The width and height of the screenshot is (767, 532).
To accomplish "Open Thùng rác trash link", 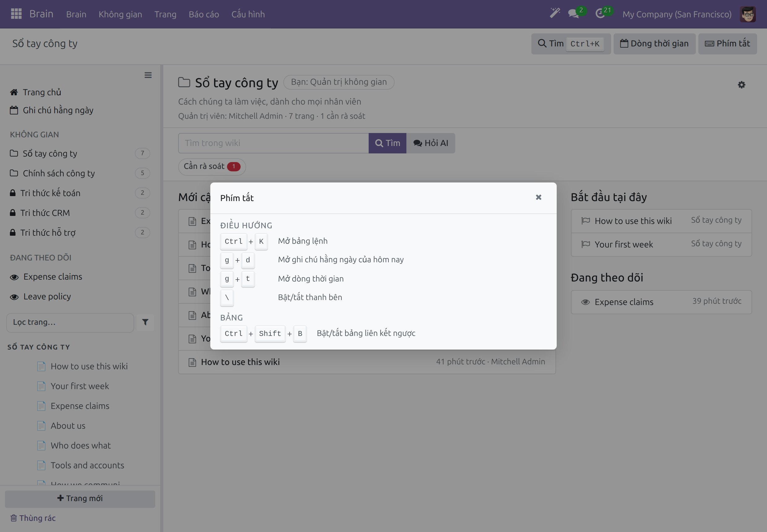I will 33,518.
